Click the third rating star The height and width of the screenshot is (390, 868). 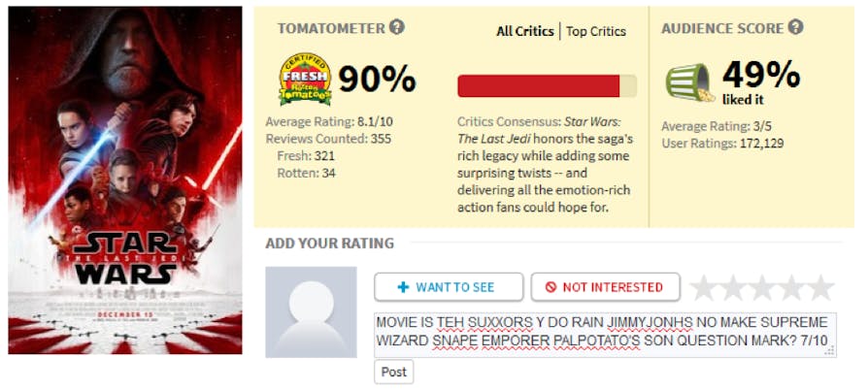click(762, 287)
